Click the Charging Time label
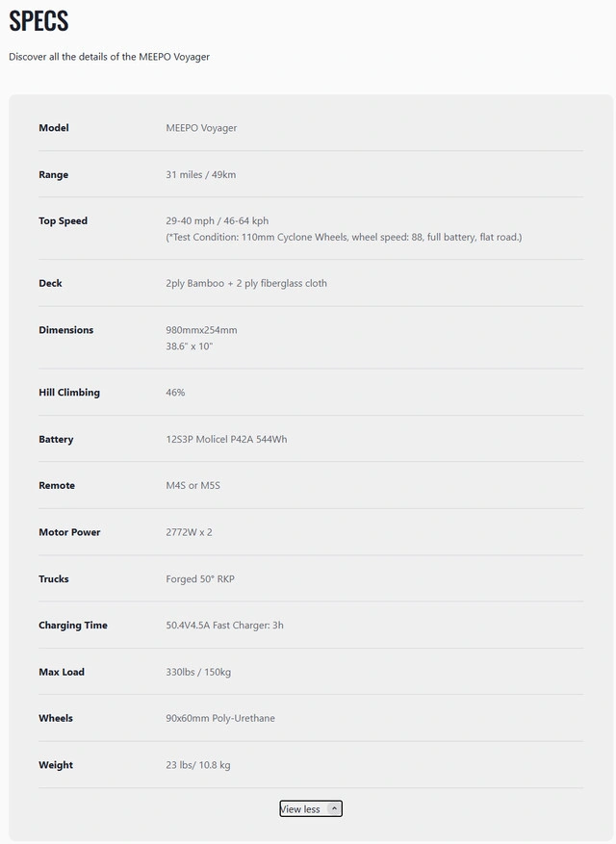The width and height of the screenshot is (616, 844). pyautogui.click(x=73, y=625)
